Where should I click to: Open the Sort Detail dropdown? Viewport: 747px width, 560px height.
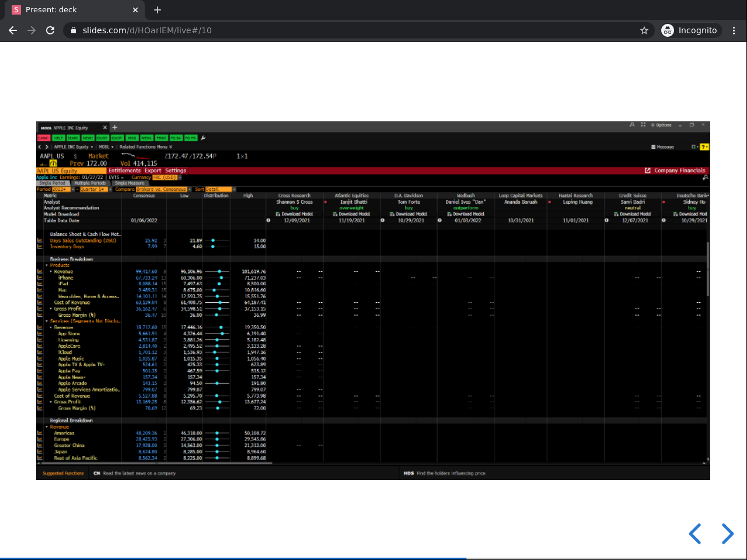pyautogui.click(x=220, y=190)
